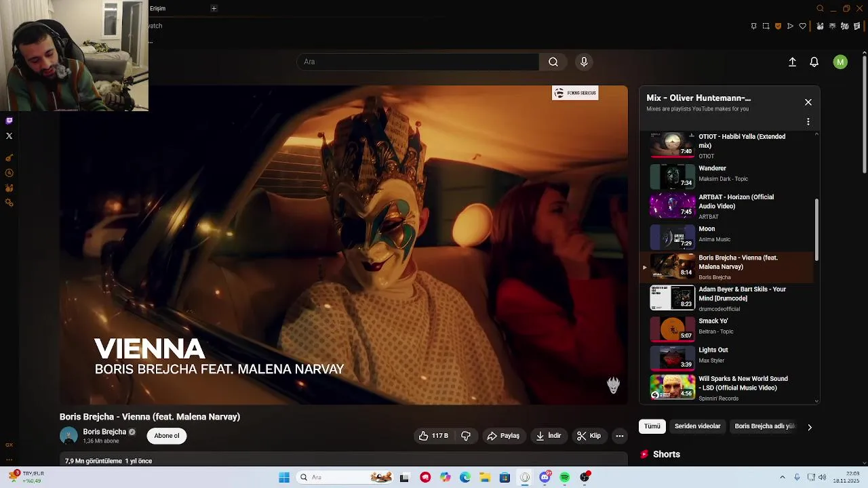Share the video via Paylaş button
868x488 pixels.
point(503,436)
